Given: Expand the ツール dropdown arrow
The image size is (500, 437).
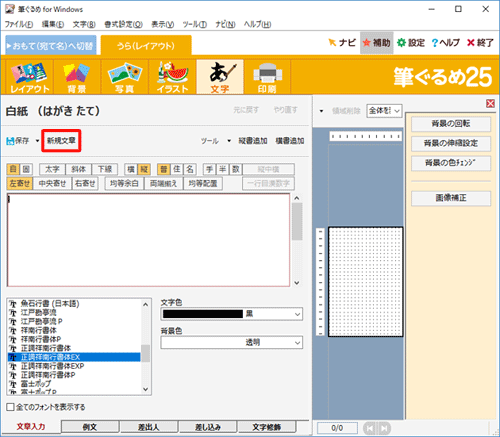Looking at the screenshot, I should [229, 141].
